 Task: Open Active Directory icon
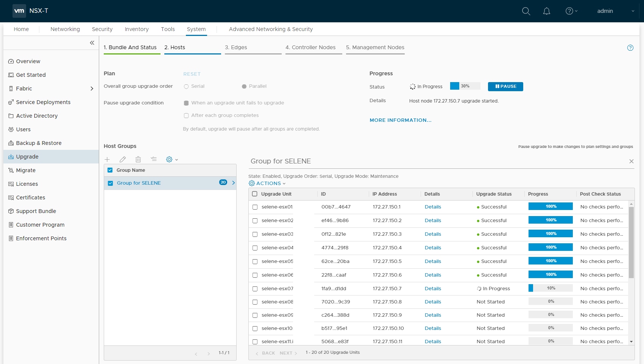pyautogui.click(x=11, y=116)
